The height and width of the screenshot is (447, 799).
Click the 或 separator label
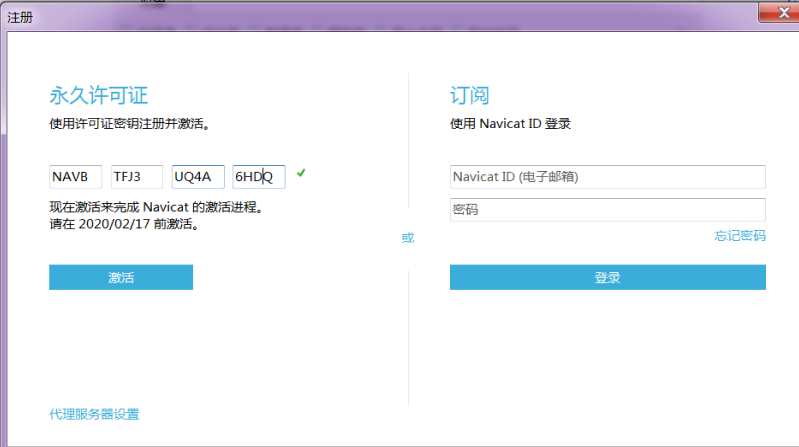pos(408,238)
